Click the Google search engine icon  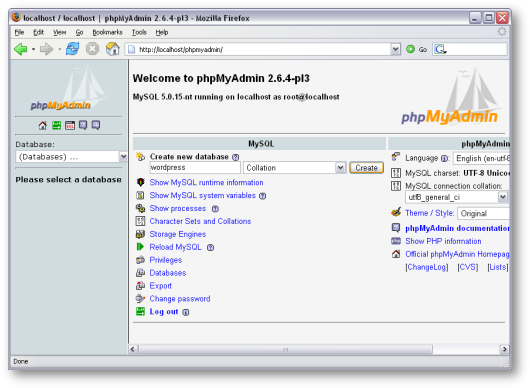tap(440, 49)
